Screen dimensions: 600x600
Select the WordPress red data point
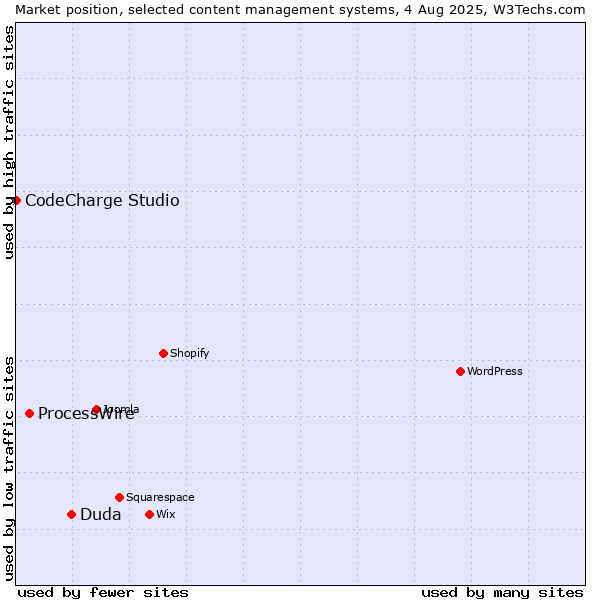[x=460, y=371]
